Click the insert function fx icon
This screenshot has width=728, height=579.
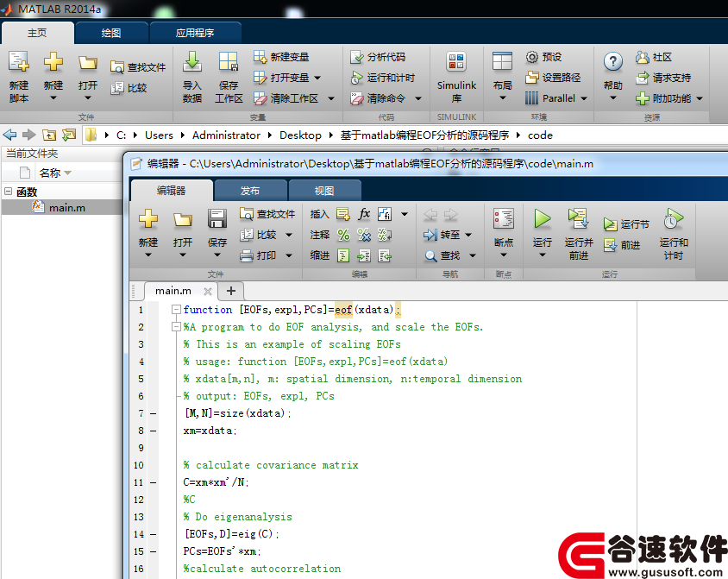pos(364,214)
